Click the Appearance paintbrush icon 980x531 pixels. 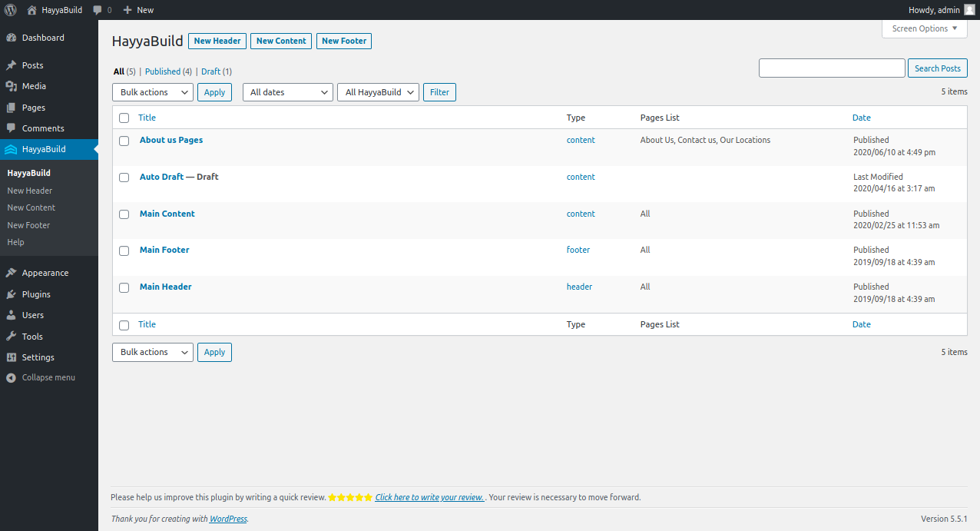[11, 273]
